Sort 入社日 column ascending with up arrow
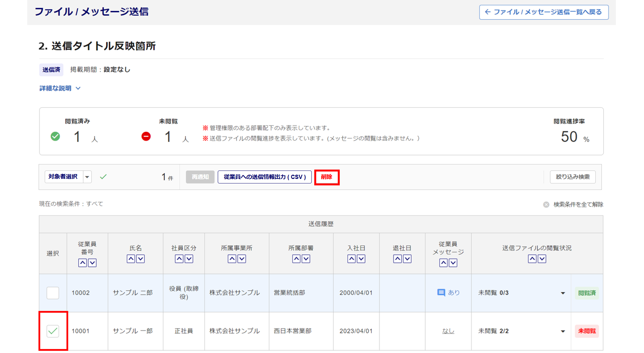Screen dimensions: 644x353 click(351, 259)
